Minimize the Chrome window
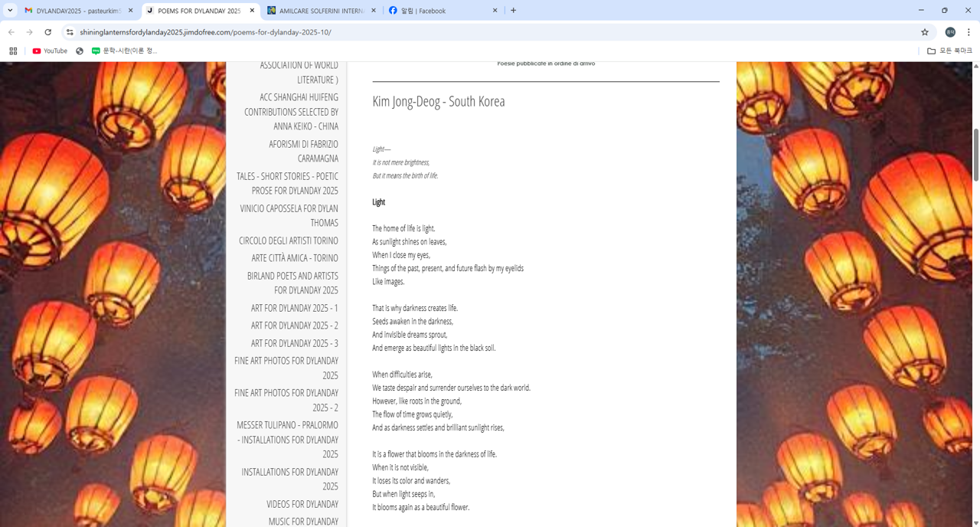 click(x=920, y=10)
